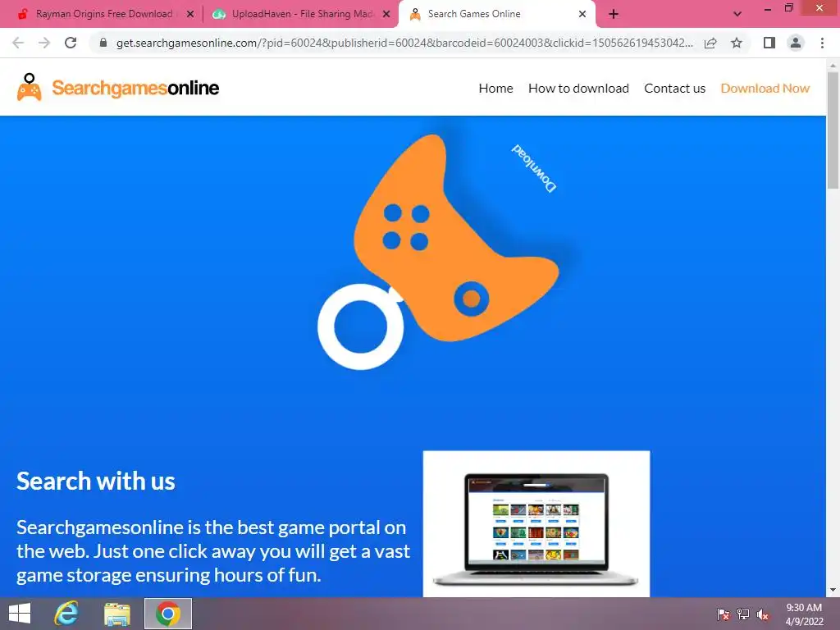Click the address bar URL
Screen dimensions: 840x630
coord(404,43)
